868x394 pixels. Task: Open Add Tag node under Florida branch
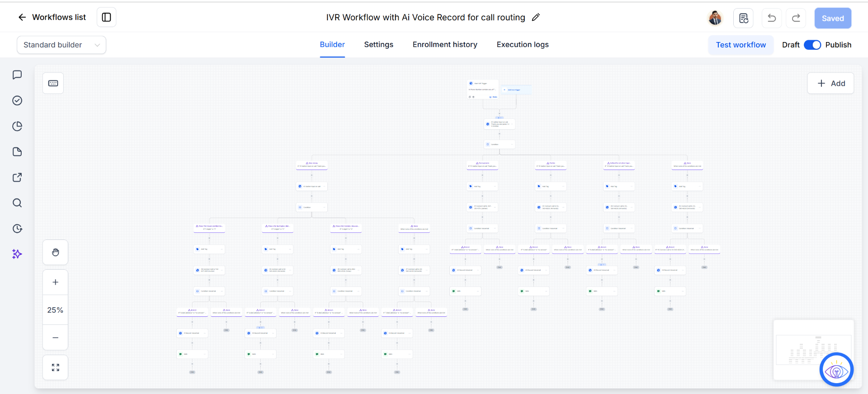point(551,186)
